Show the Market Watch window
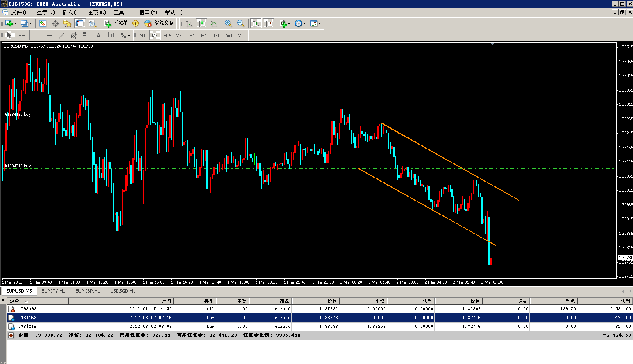 coord(43,23)
